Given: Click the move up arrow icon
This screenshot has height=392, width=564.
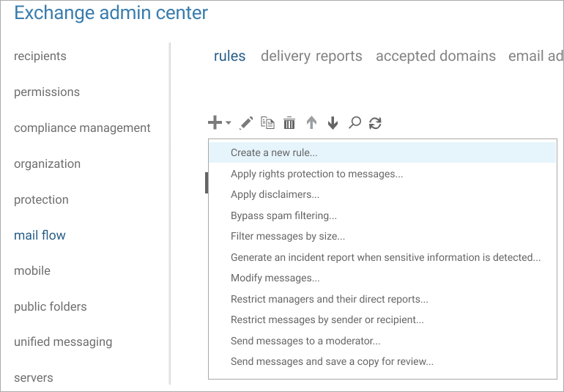Looking at the screenshot, I should point(311,123).
